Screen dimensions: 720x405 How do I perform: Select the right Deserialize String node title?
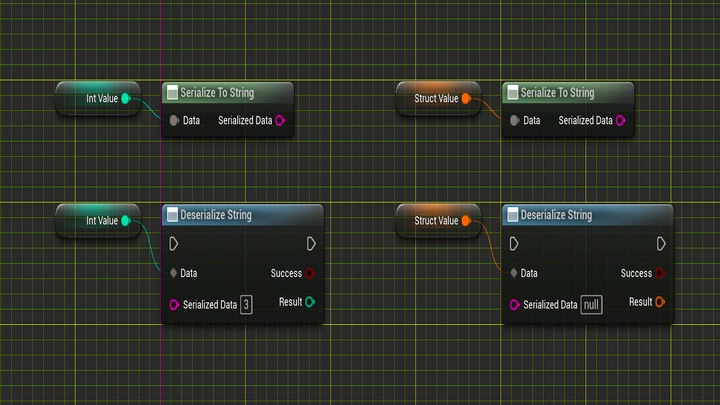[556, 215]
